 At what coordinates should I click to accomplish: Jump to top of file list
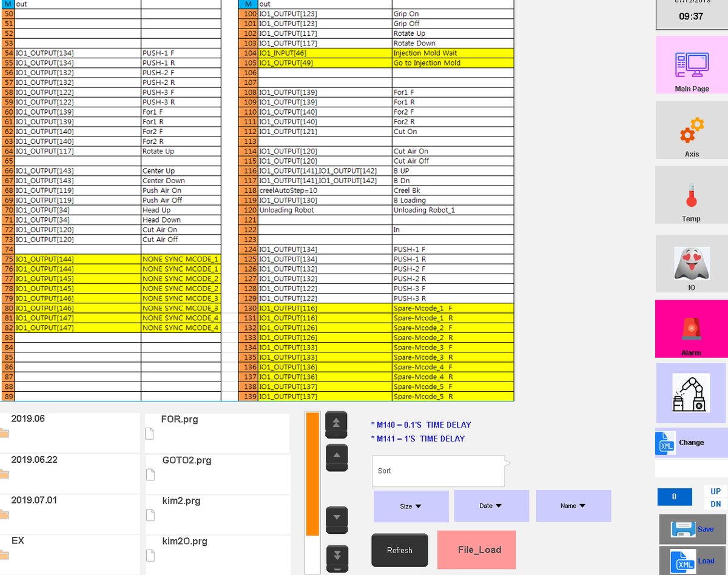click(x=337, y=425)
